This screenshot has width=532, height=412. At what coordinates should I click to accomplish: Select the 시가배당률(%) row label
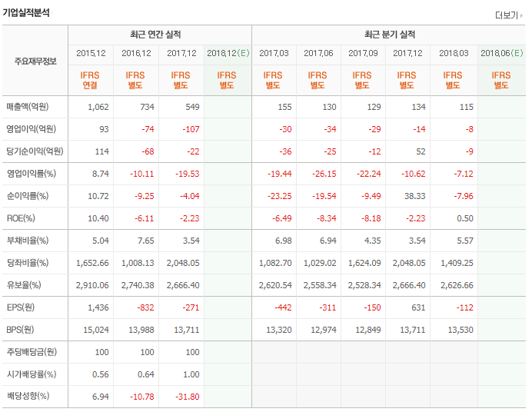32,374
